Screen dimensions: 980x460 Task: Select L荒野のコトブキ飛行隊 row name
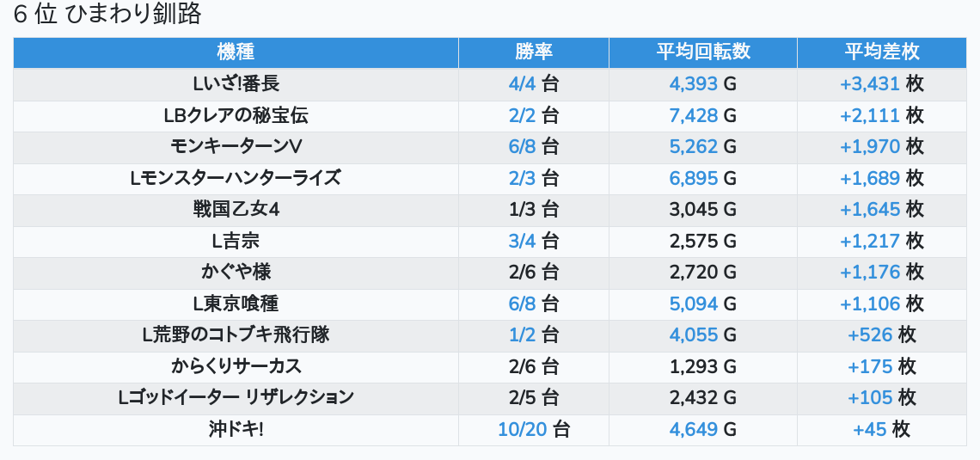tap(236, 335)
